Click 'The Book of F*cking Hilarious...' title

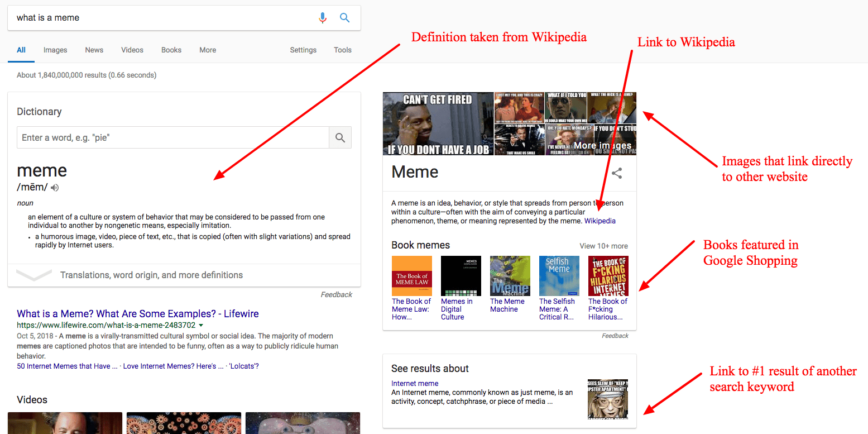click(x=608, y=309)
